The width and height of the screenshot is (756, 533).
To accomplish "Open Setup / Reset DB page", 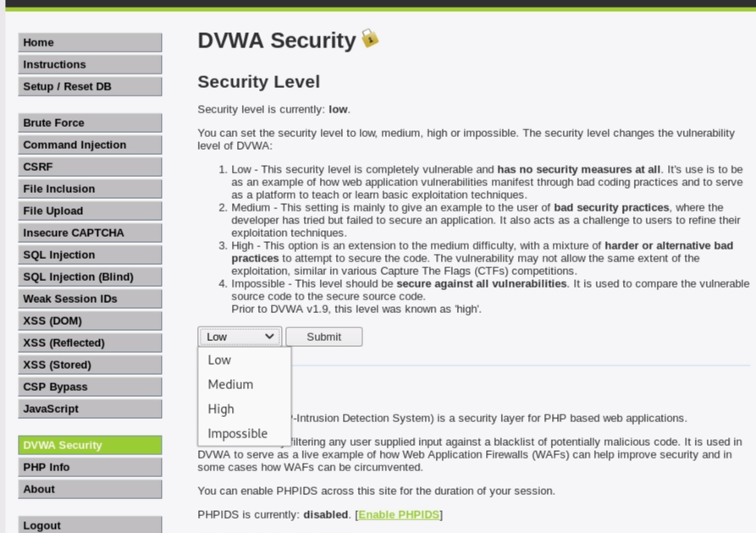I will (90, 87).
